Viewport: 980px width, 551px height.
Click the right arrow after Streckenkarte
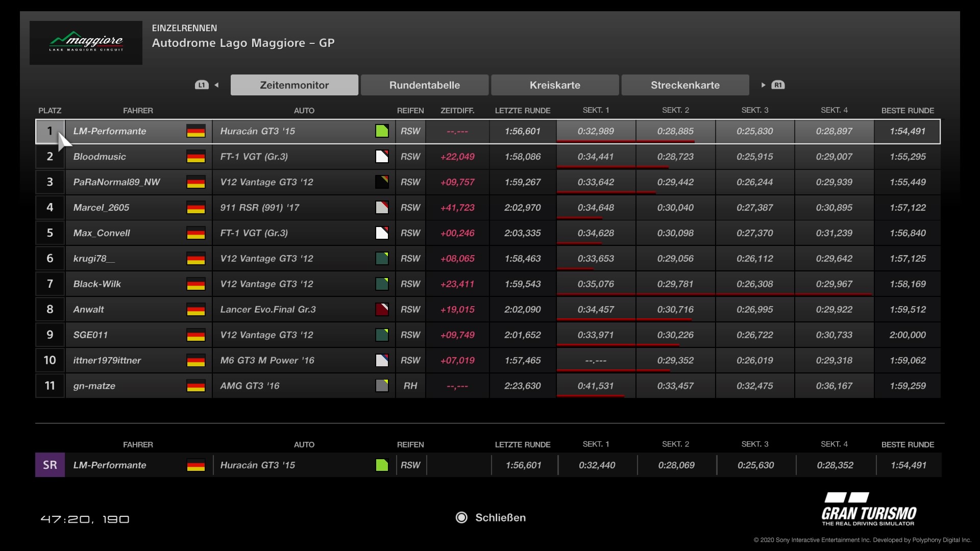[763, 85]
